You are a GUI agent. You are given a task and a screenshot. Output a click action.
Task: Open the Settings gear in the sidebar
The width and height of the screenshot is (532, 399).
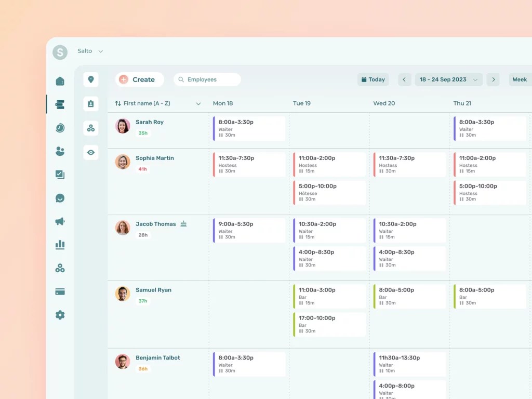[60, 315]
